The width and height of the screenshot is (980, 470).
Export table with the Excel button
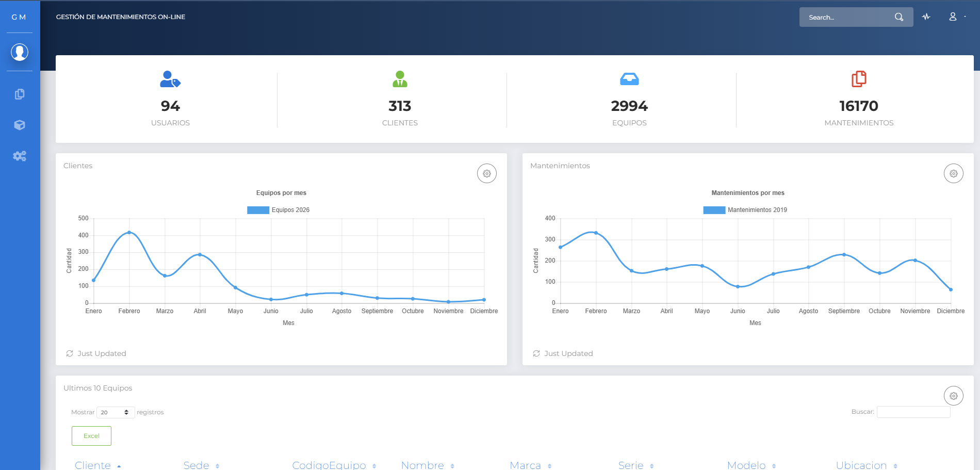[91, 436]
